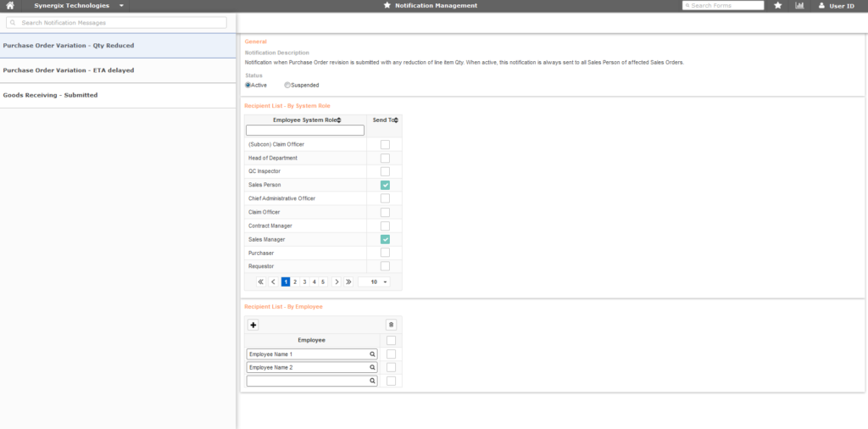The height and width of the screenshot is (429, 868).
Task: Go to page 1 of role list
Action: 286,281
